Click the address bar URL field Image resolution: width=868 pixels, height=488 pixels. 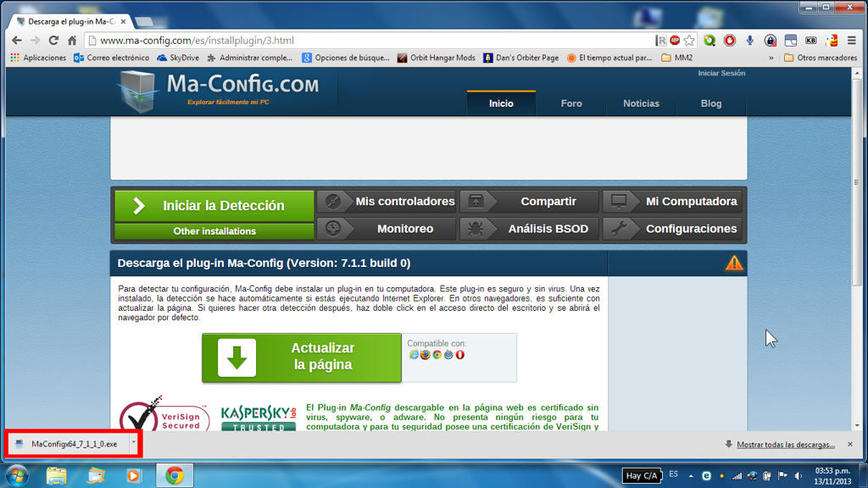370,41
